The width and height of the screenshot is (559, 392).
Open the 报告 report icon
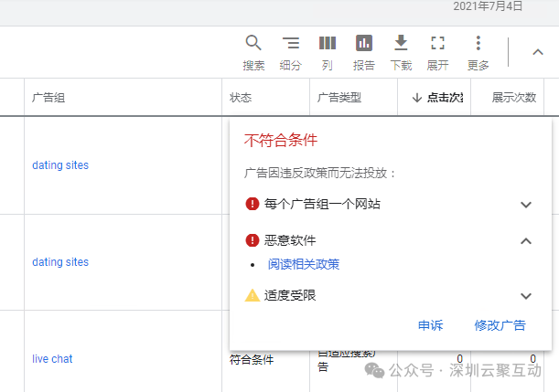point(364,43)
